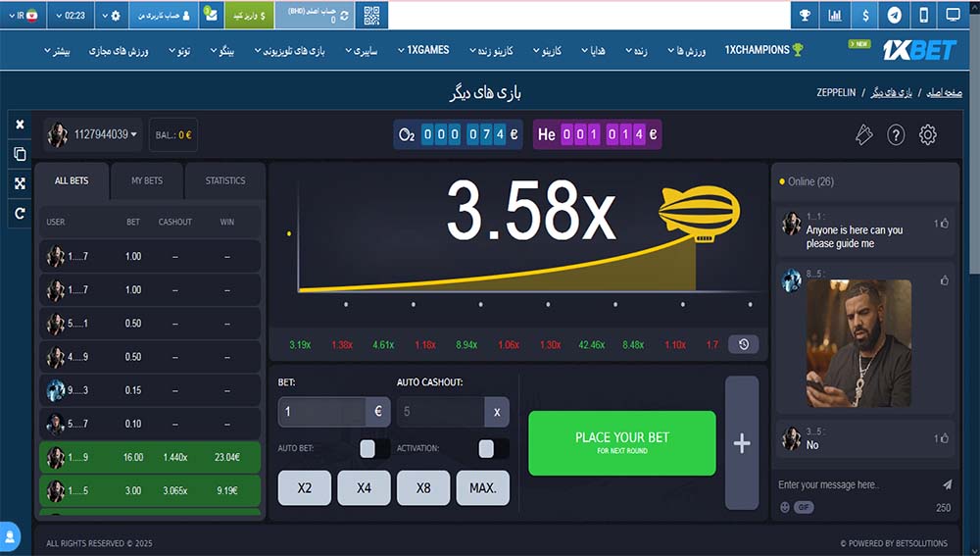The width and height of the screenshot is (980, 556).
Task: Expand the بینگو menu
Action: (x=221, y=51)
